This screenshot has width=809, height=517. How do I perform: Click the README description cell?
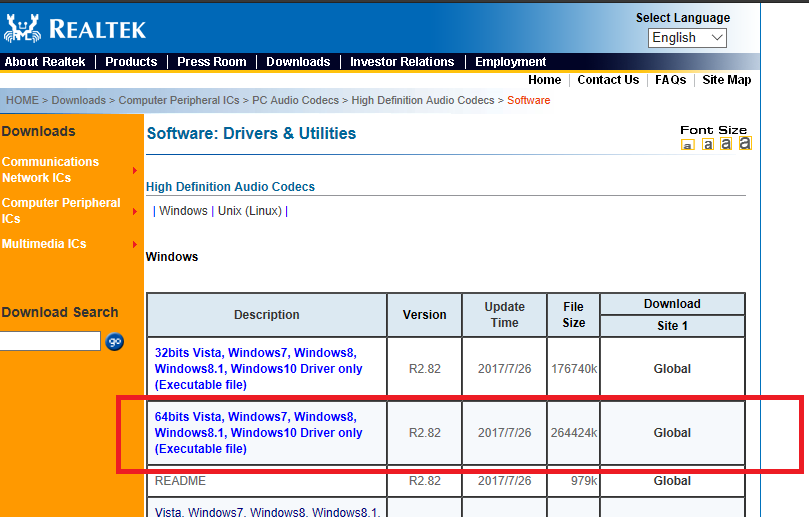click(x=267, y=481)
